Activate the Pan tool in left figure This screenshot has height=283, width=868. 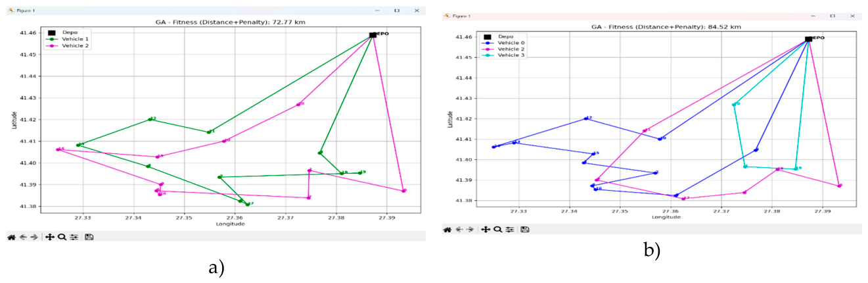pyautogui.click(x=49, y=237)
